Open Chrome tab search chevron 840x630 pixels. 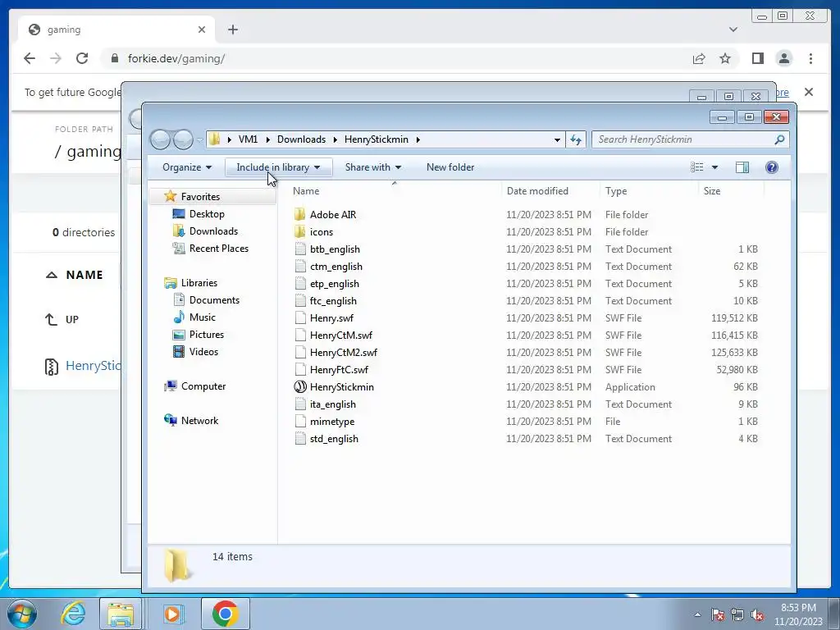(733, 30)
